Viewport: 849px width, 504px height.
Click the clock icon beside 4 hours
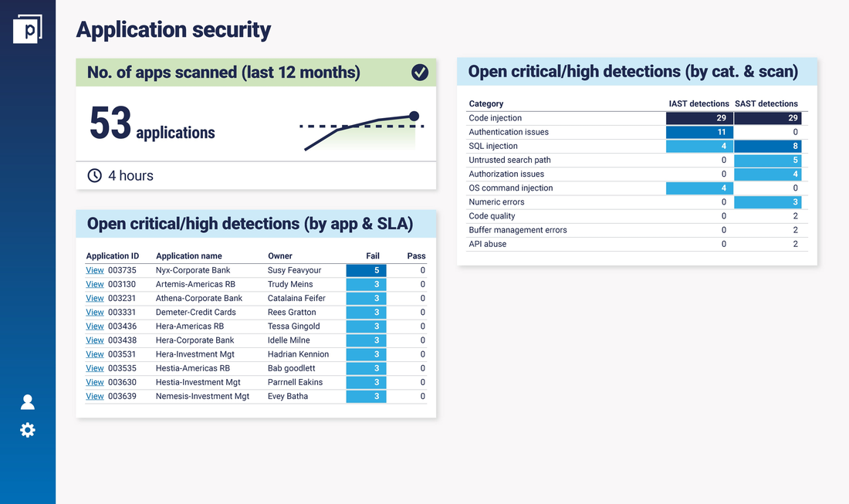[x=94, y=175]
